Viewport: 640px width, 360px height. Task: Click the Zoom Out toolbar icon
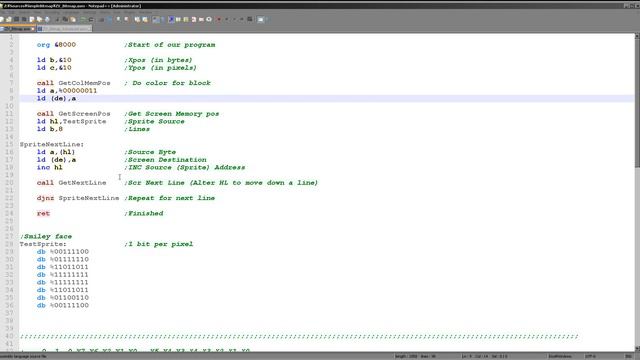tap(126, 19)
